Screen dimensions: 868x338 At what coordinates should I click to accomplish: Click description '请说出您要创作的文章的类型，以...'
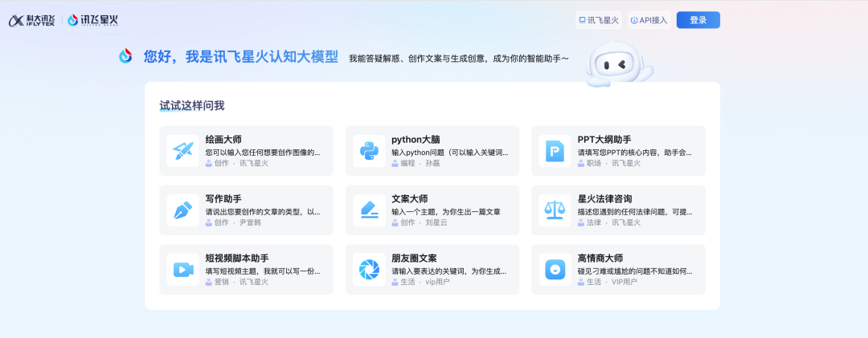tap(262, 211)
